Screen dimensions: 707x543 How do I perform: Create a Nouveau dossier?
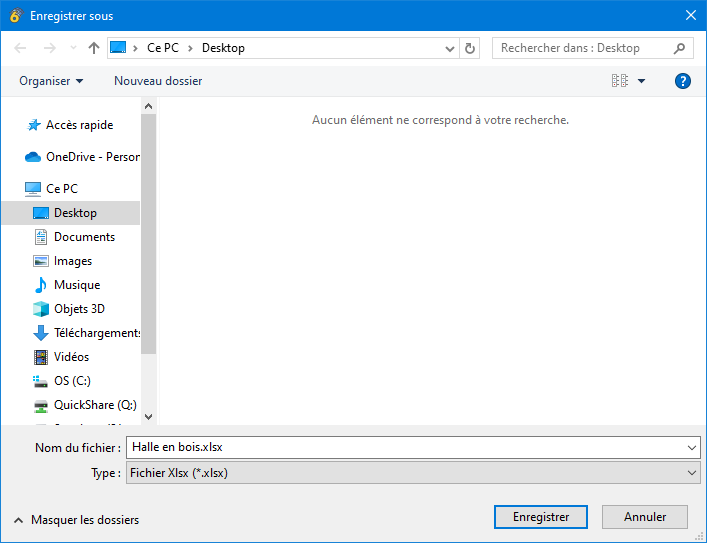158,81
